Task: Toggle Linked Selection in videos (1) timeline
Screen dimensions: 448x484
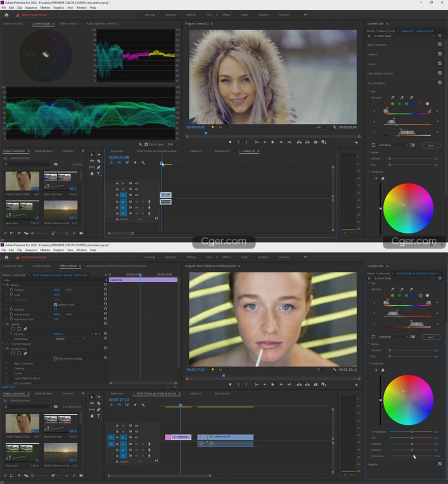Action: (127, 163)
